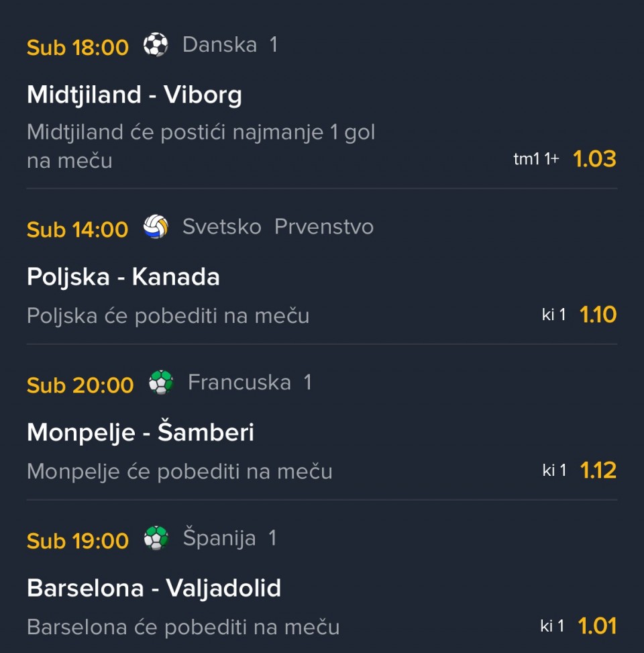Image resolution: width=644 pixels, height=653 pixels.
Task: Click the handball icon beside Španija 1
Action: click(x=156, y=538)
